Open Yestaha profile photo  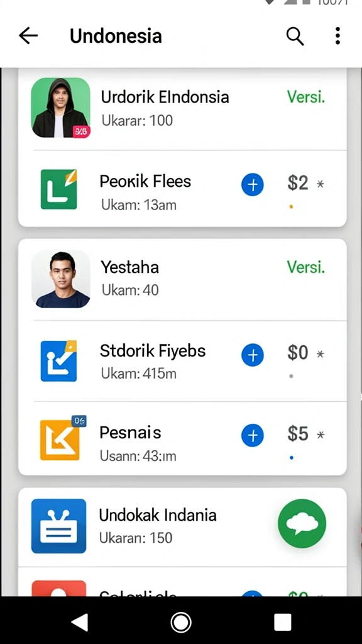pos(60,279)
